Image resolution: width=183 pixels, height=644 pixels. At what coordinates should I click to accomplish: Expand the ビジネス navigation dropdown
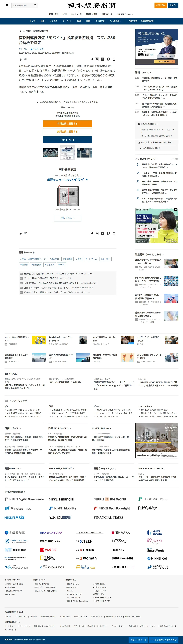tap(54, 21)
